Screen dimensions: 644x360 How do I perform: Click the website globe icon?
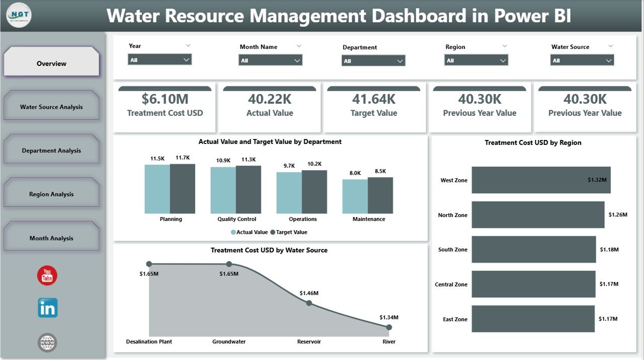point(47,342)
